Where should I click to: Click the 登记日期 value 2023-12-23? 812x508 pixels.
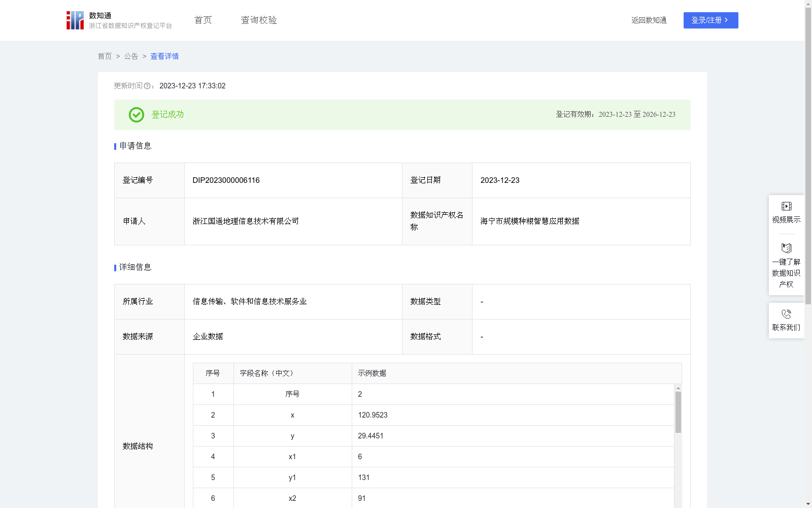pyautogui.click(x=500, y=180)
